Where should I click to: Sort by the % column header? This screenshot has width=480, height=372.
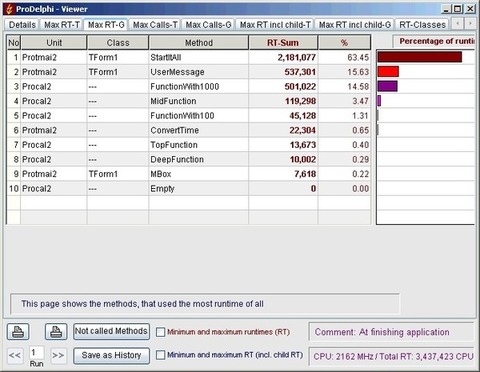(x=344, y=43)
